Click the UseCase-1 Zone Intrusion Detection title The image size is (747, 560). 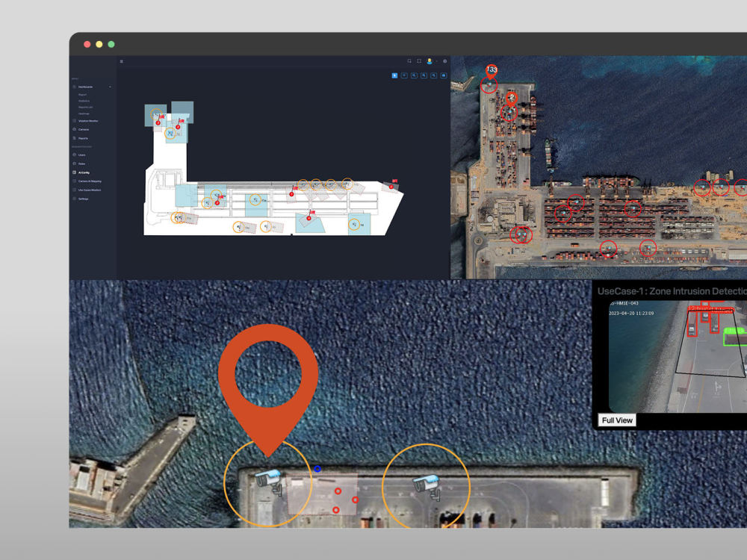point(672,291)
